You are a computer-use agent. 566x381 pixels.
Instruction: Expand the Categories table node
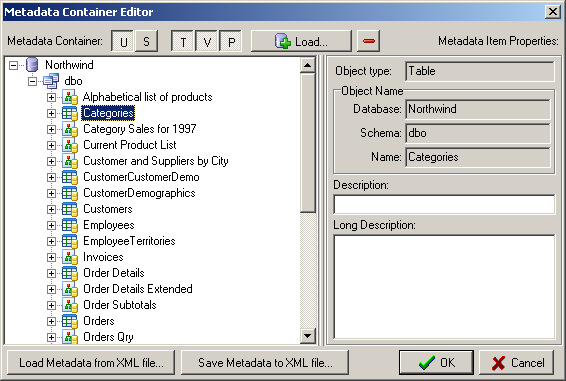[51, 113]
